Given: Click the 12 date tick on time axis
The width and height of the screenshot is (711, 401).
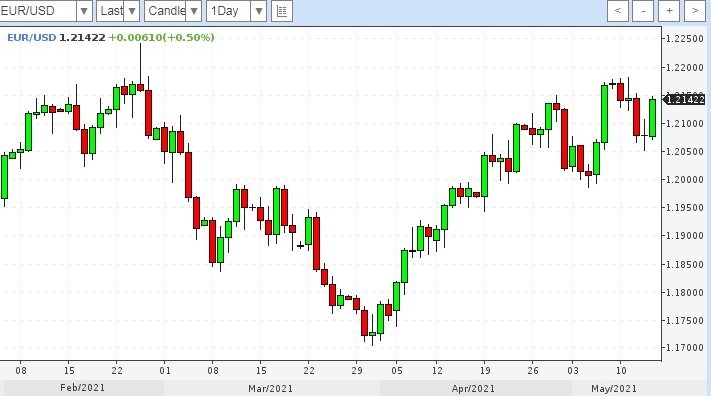Looking at the screenshot, I should 437,371.
